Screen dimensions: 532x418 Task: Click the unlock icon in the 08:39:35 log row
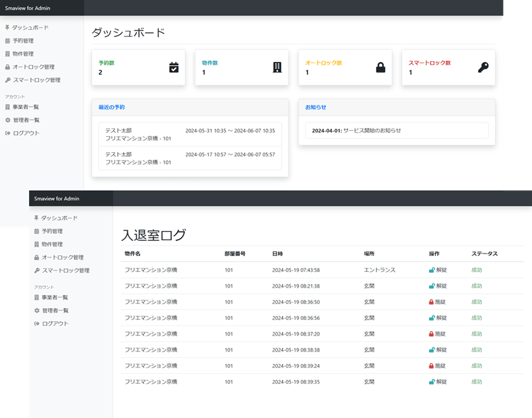point(432,382)
